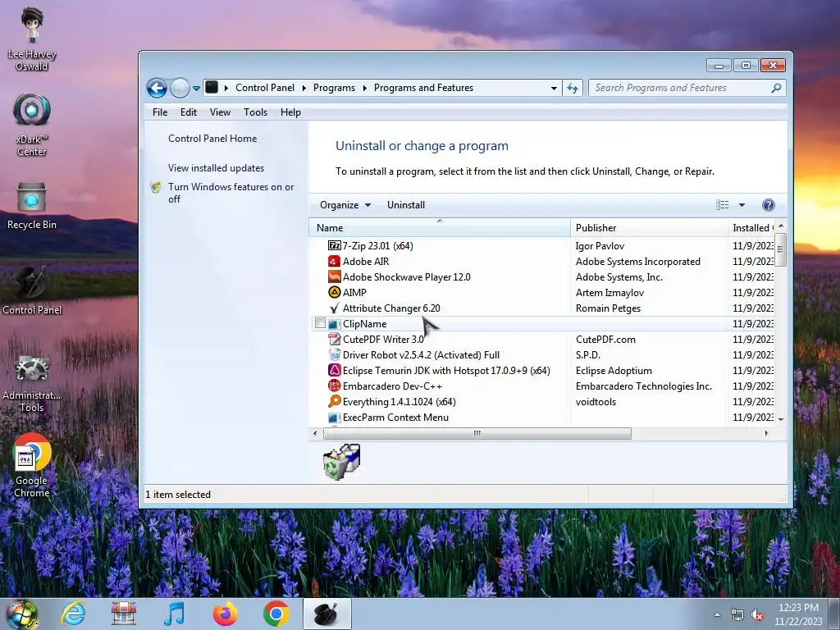Click the Everything search tool icon
840x630 pixels.
(335, 401)
